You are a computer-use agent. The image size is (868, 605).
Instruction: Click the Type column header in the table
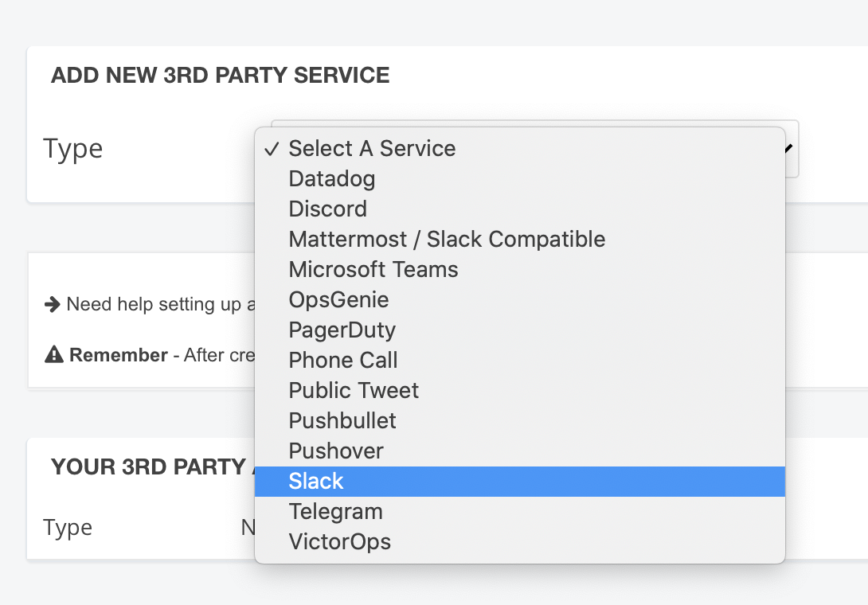click(68, 528)
